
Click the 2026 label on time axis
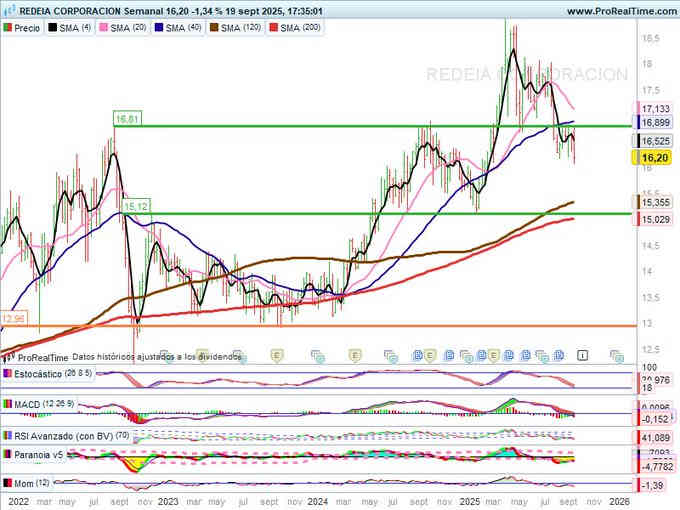(x=619, y=502)
